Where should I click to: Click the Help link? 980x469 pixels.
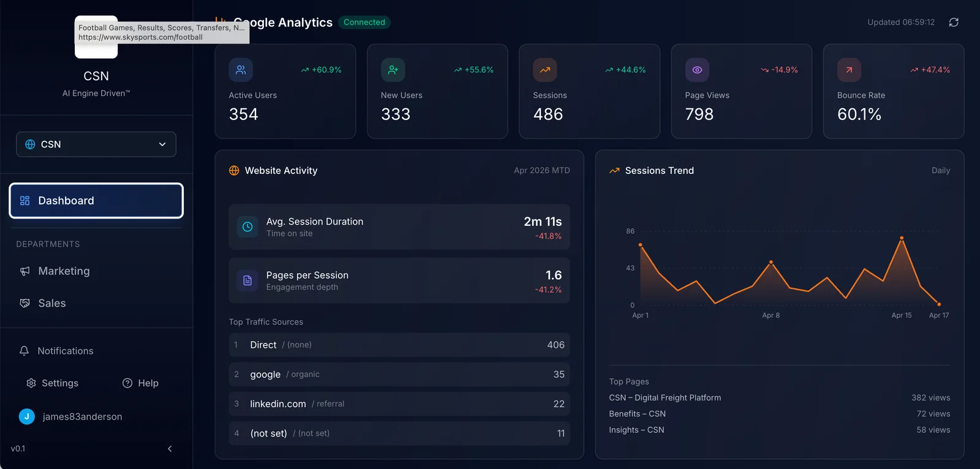pyautogui.click(x=141, y=383)
